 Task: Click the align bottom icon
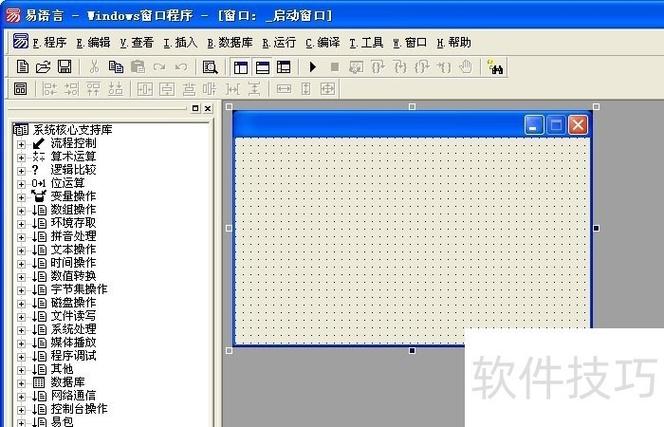115,89
